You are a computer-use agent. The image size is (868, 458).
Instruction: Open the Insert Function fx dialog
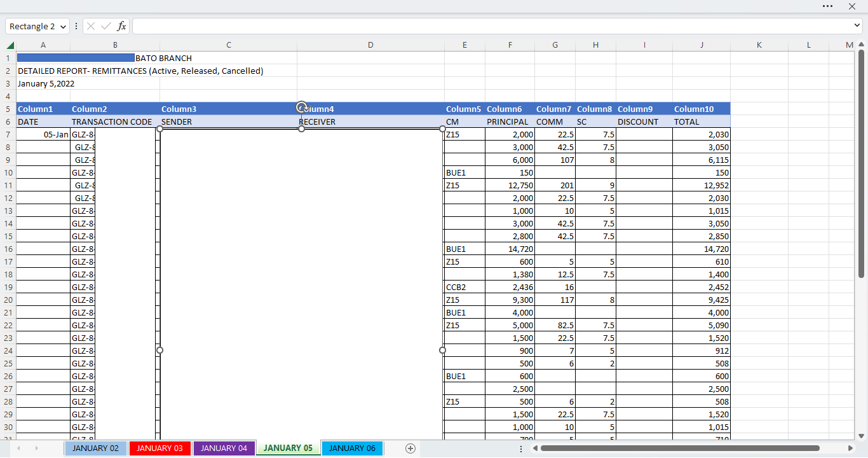[121, 26]
